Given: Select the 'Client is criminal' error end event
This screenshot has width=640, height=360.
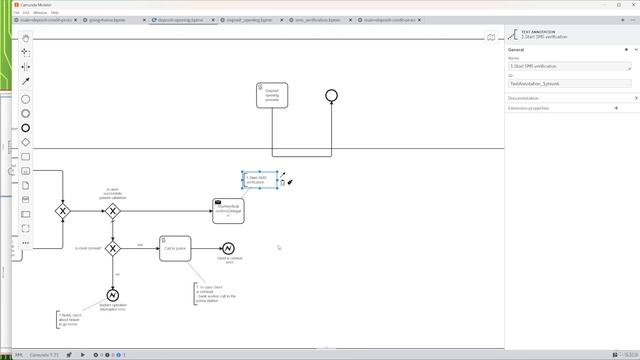Looking at the screenshot, I should click(x=228, y=248).
